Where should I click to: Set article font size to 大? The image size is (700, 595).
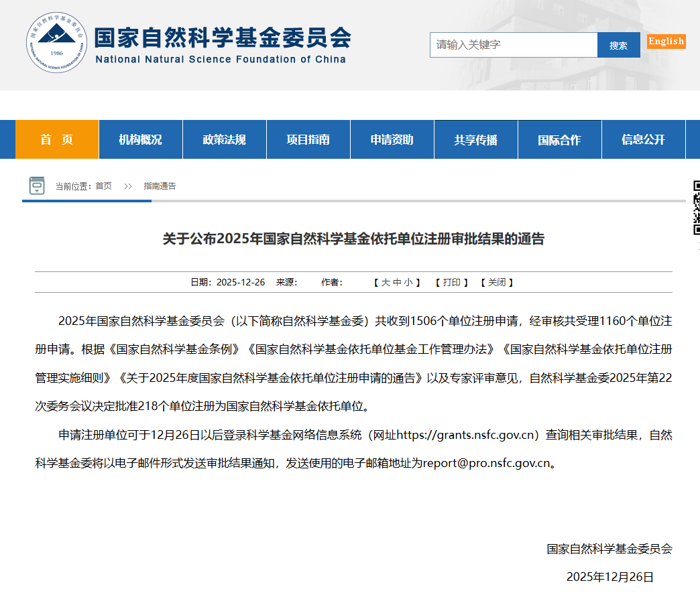point(386,283)
